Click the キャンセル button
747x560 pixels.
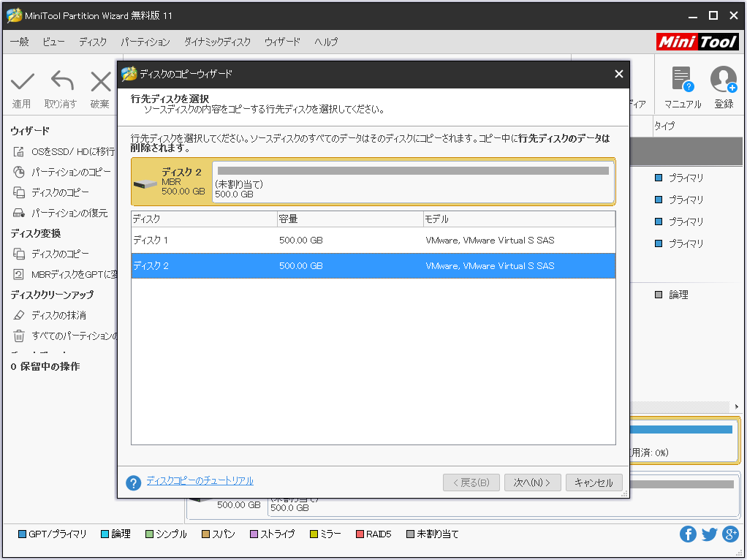coord(594,483)
